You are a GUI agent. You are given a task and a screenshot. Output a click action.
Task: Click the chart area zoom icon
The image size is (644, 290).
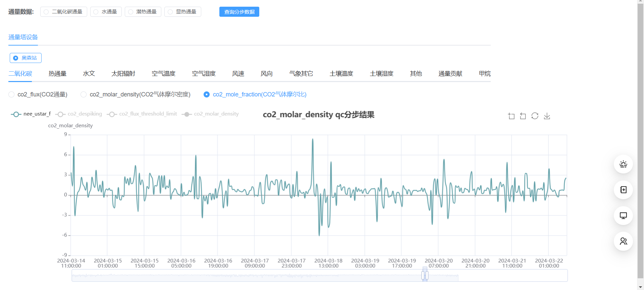(x=511, y=116)
